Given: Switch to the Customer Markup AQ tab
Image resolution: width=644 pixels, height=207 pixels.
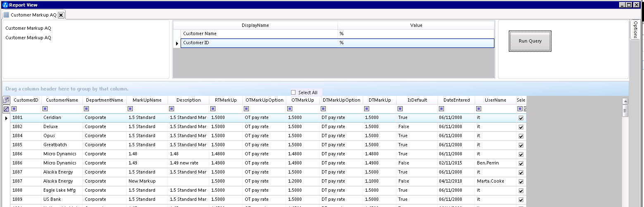Looking at the screenshot, I should click(33, 15).
